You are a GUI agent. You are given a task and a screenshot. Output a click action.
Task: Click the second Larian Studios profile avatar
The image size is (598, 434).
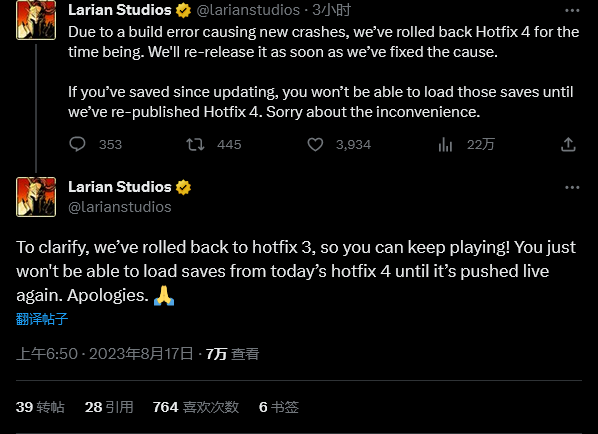36,197
